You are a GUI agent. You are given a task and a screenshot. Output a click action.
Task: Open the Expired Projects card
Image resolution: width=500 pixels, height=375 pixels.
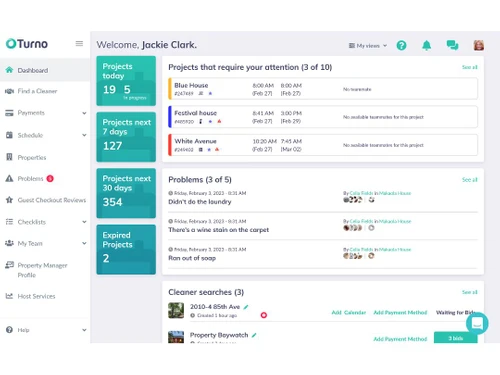coord(126,250)
